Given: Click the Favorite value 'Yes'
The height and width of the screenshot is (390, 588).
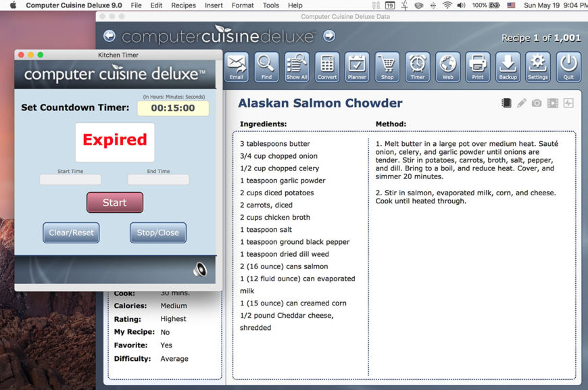Looking at the screenshot, I should pos(166,345).
